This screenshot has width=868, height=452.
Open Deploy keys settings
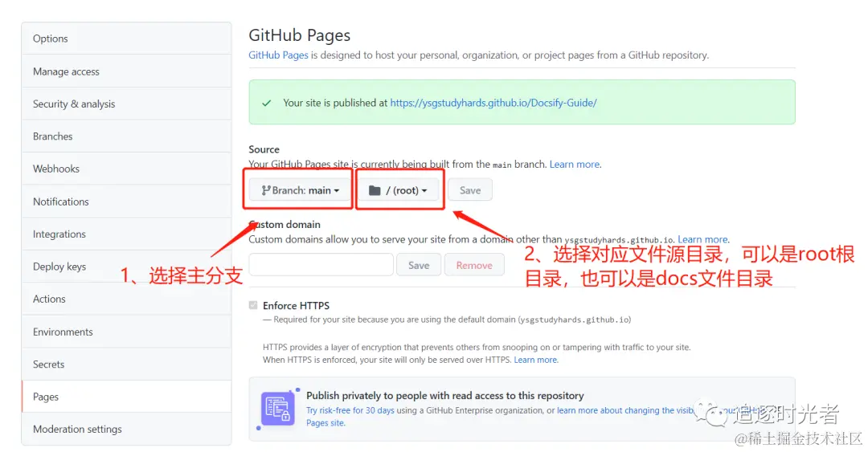(x=126, y=266)
